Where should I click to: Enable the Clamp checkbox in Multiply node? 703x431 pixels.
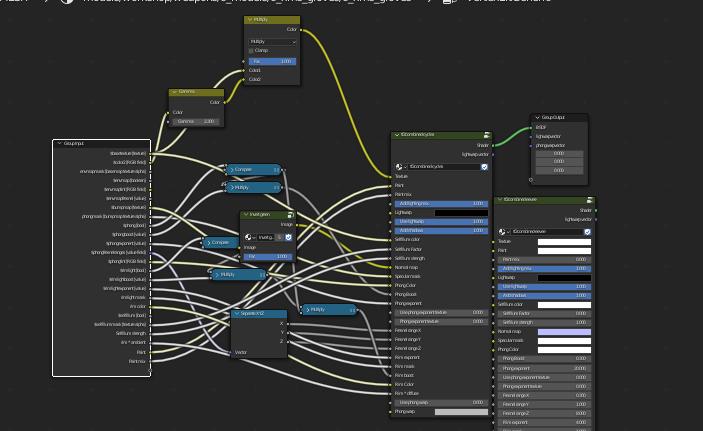click(x=251, y=51)
